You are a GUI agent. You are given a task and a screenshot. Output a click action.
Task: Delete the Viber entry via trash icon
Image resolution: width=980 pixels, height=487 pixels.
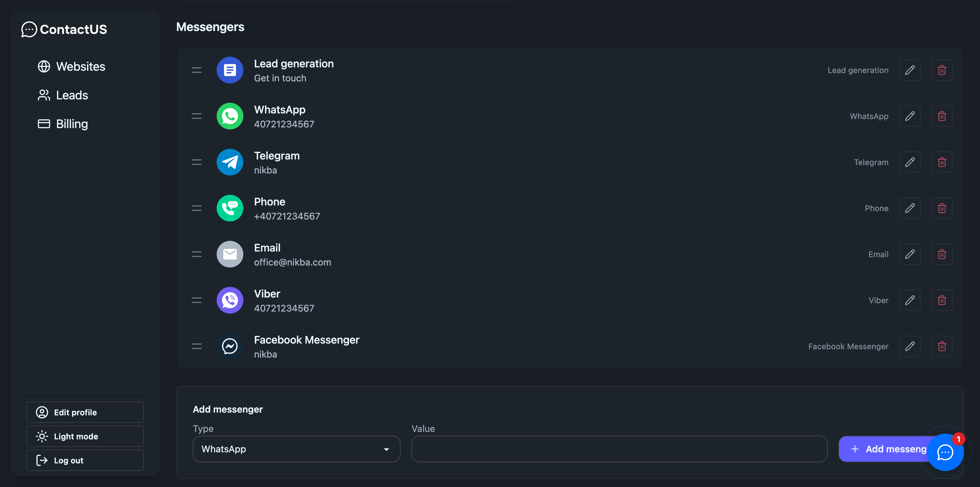[942, 300]
